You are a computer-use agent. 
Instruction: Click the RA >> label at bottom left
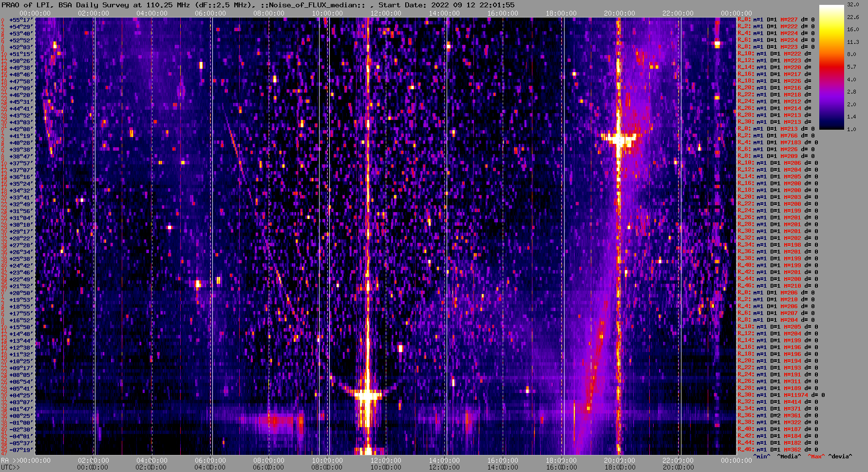pyautogui.click(x=10, y=460)
